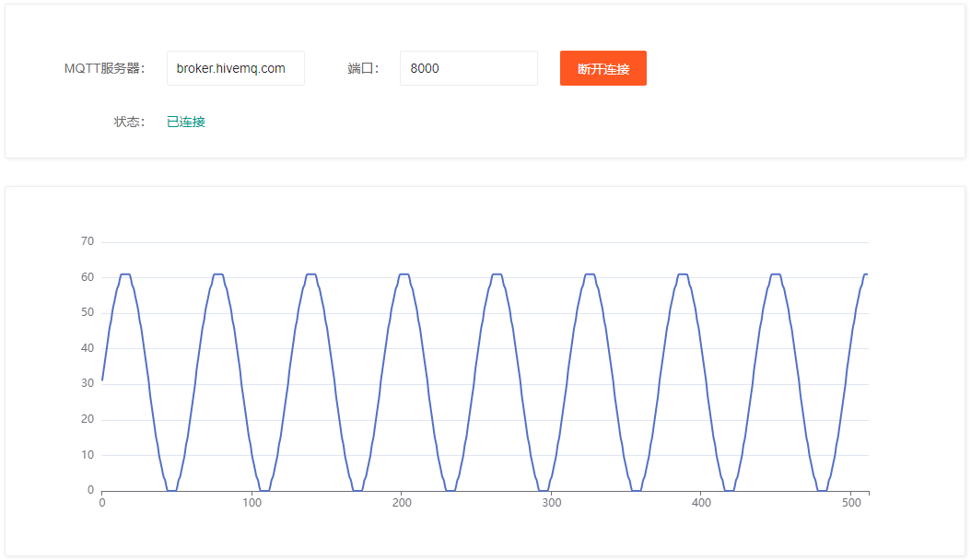Click the 100 label on the X-axis
The width and height of the screenshot is (971, 560).
[252, 503]
